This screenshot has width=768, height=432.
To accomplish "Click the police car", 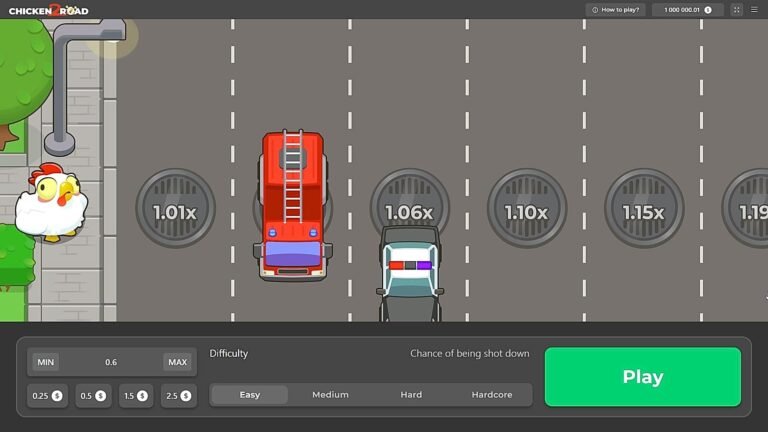I will (x=409, y=273).
